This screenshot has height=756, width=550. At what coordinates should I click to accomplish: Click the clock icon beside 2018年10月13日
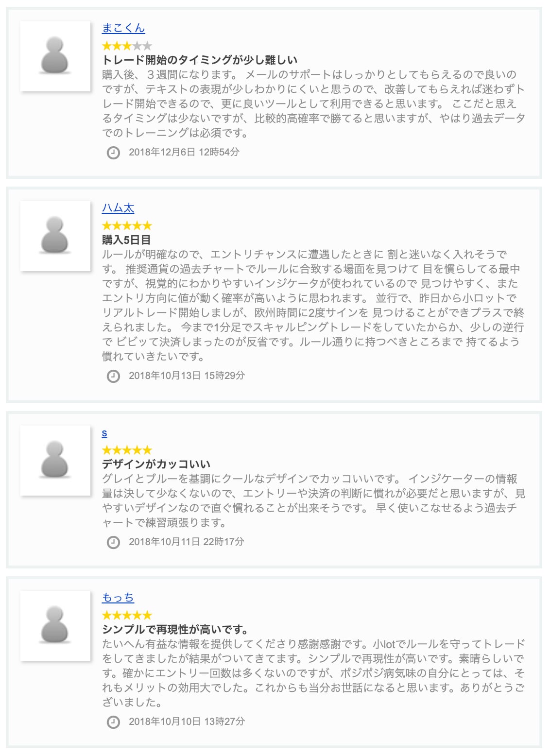tap(113, 376)
